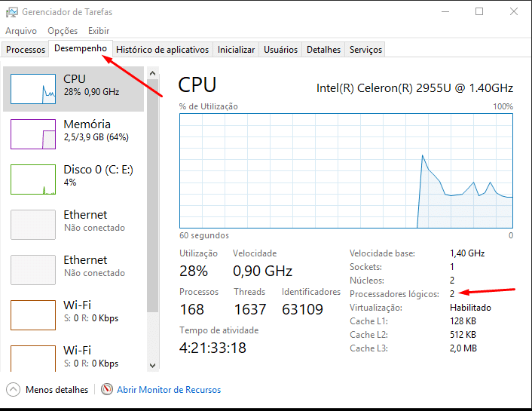Open the Disco 0 performance graph
This screenshot has height=411, width=532.
point(33,179)
